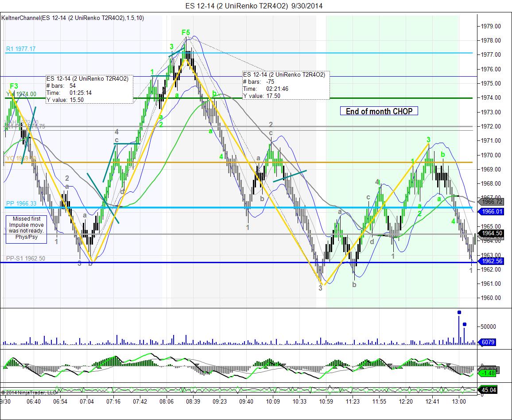Select the 1968.00 price axis label
Screen dimensions: 512x420
[491, 183]
